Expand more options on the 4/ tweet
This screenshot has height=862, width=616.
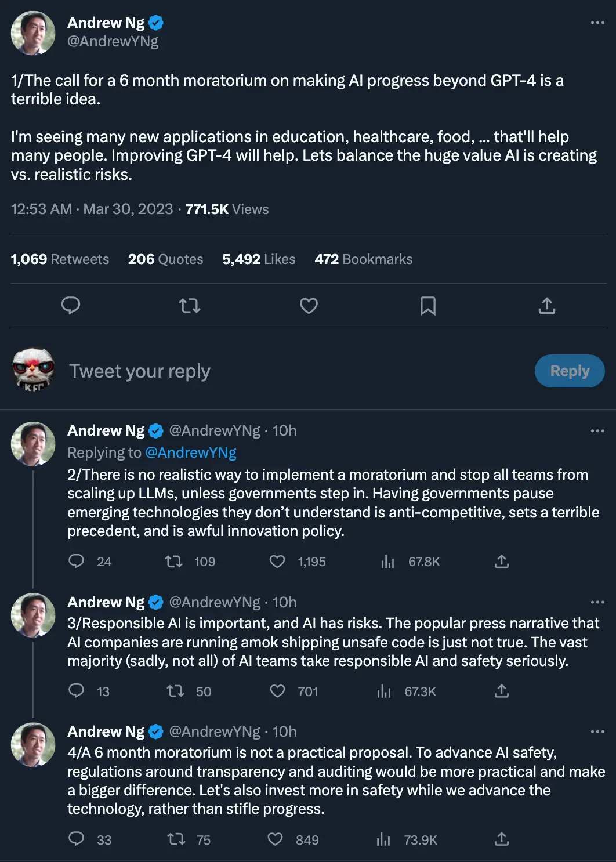click(597, 731)
